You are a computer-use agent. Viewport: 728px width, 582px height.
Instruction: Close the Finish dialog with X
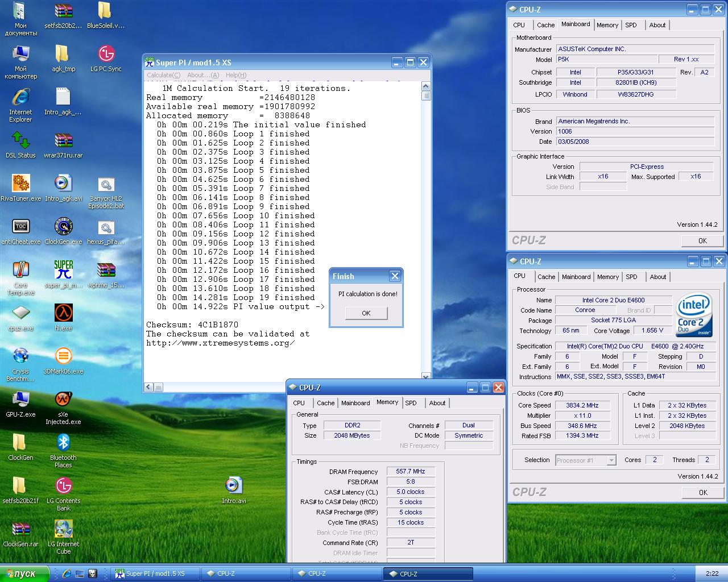(395, 276)
